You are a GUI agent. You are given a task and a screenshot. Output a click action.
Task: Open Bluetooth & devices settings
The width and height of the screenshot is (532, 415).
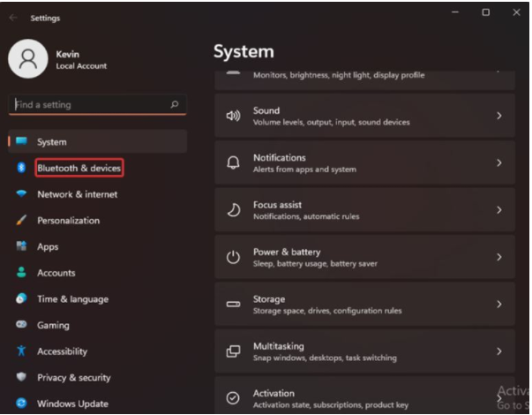(79, 168)
